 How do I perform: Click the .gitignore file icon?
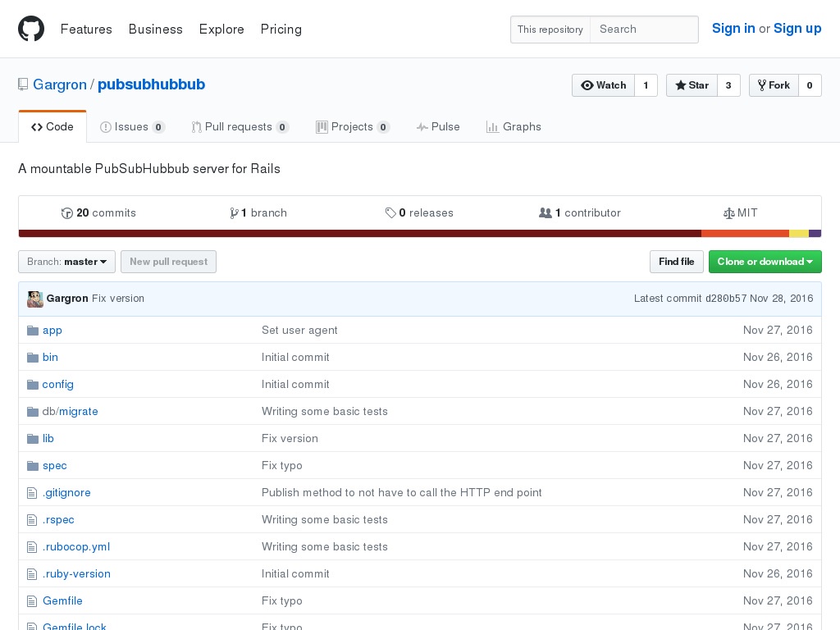pyautogui.click(x=32, y=493)
